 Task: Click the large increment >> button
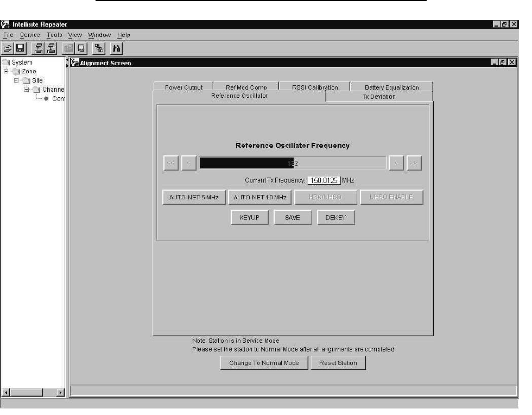414,163
